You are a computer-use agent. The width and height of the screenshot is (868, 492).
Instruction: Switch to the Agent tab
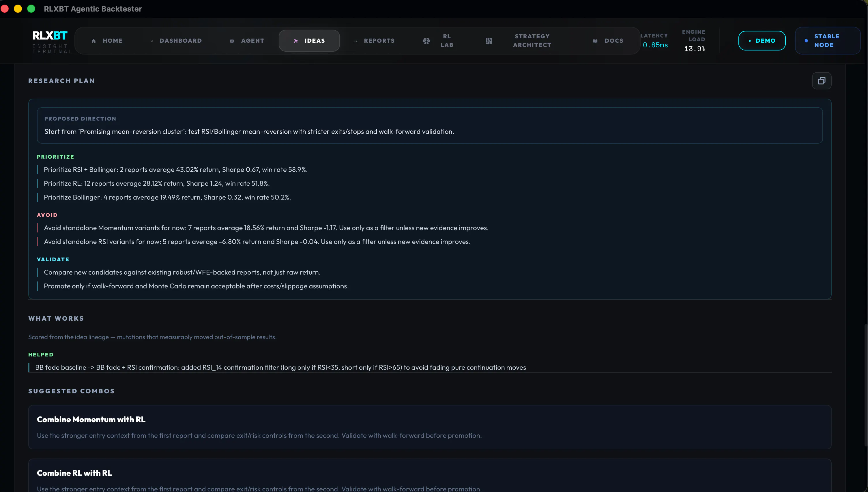247,41
